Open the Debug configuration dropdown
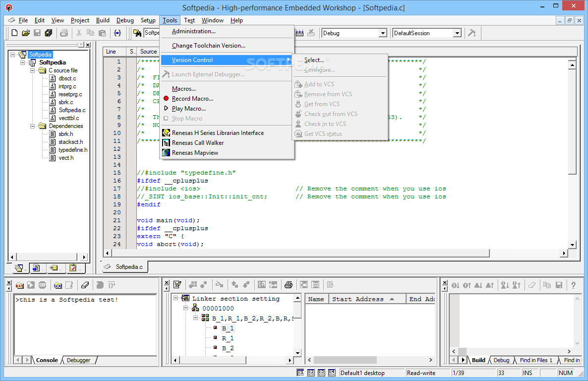This screenshot has width=588, height=381. pyautogui.click(x=383, y=33)
